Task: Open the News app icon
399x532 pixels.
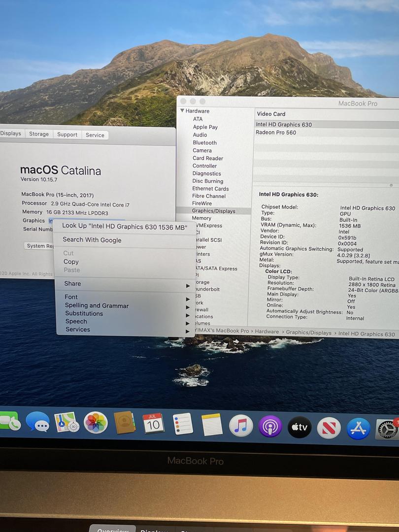Action: [329, 428]
